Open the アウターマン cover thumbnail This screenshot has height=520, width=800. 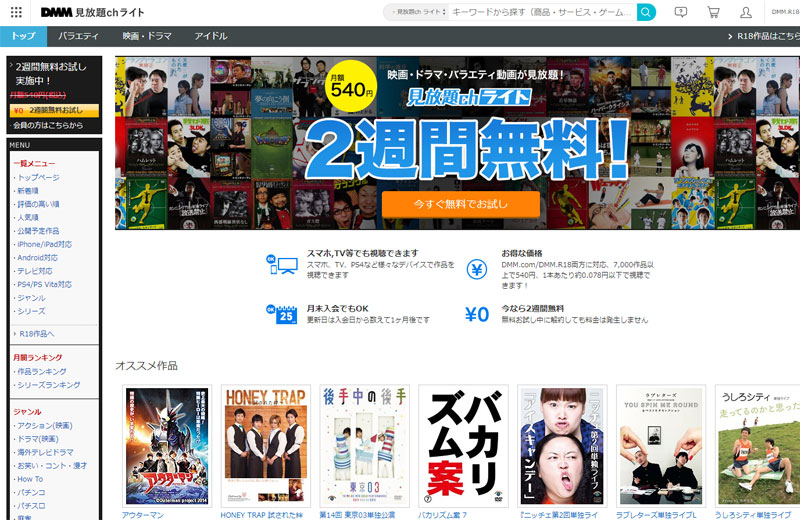click(167, 446)
